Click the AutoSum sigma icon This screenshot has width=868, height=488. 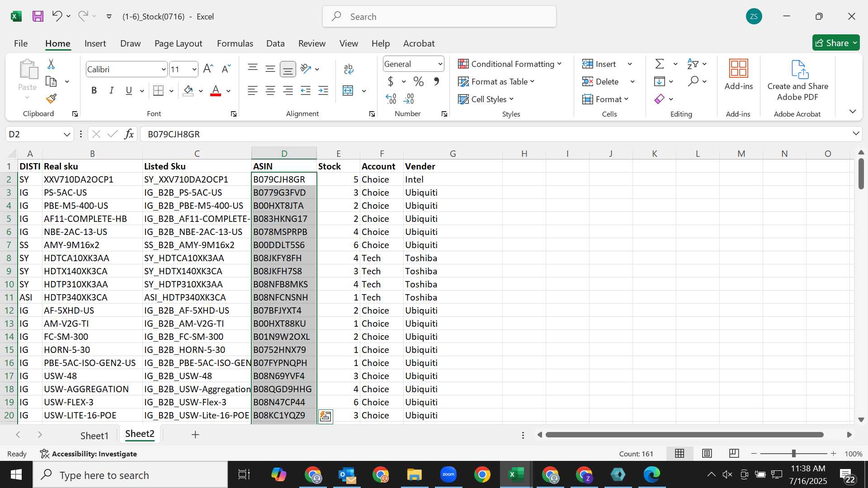pyautogui.click(x=660, y=64)
